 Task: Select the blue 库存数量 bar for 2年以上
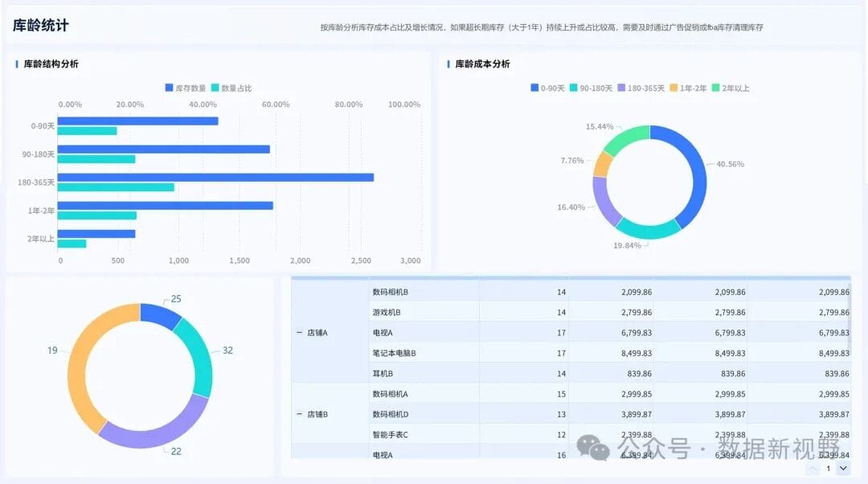(x=96, y=234)
